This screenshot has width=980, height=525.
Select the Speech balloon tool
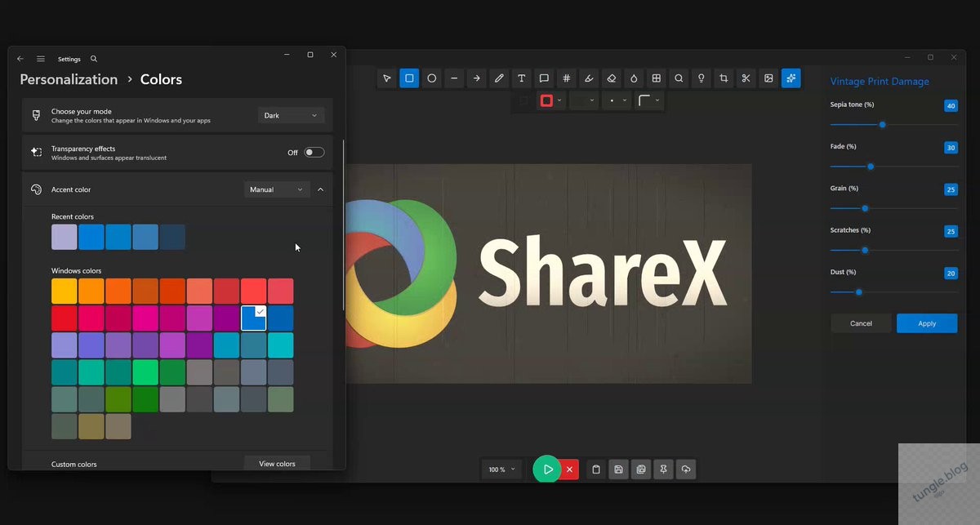click(x=544, y=78)
